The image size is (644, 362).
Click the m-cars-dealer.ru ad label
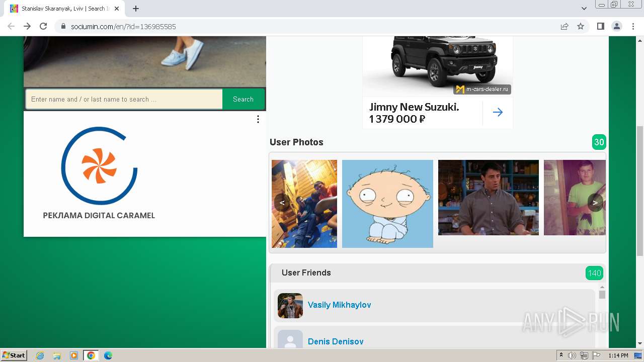pyautogui.click(x=483, y=89)
